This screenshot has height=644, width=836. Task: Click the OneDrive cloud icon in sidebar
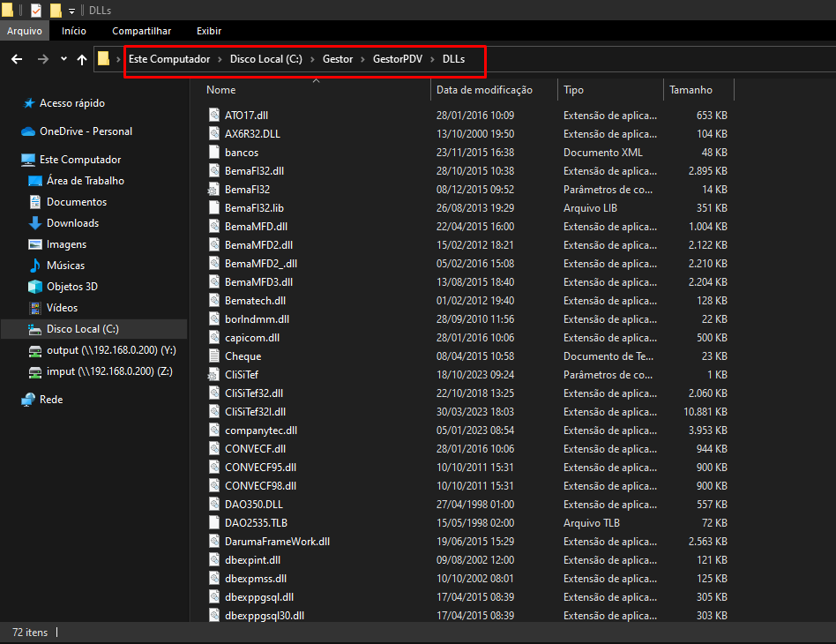[x=29, y=131]
